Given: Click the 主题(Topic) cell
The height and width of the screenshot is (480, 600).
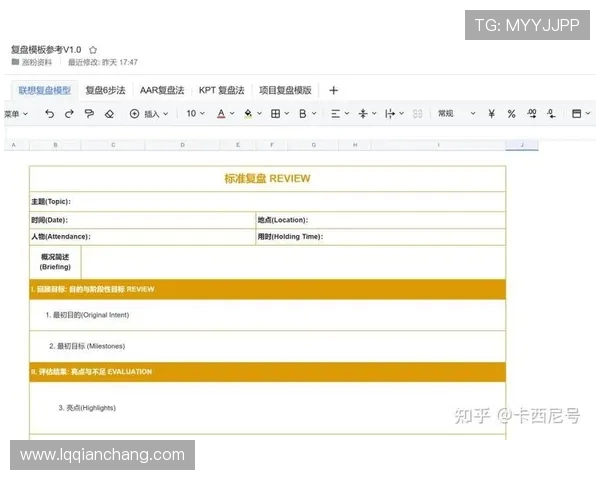Looking at the screenshot, I should point(267,202).
